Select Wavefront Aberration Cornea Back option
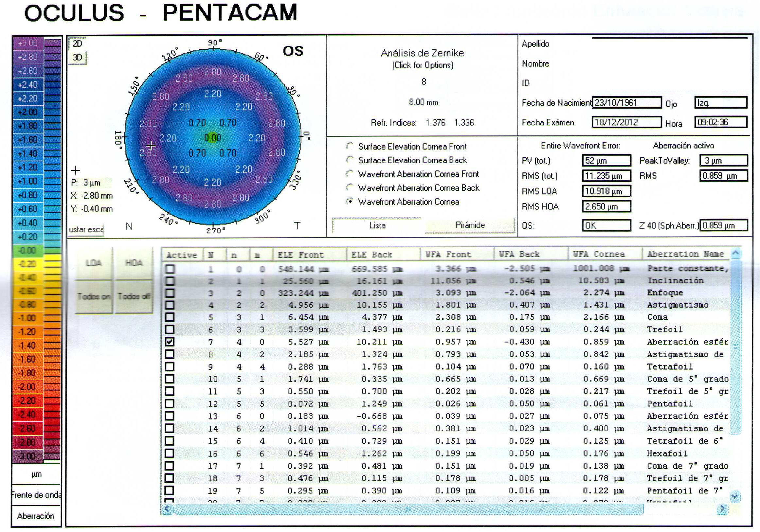This screenshot has height=532, width=760. [350, 187]
